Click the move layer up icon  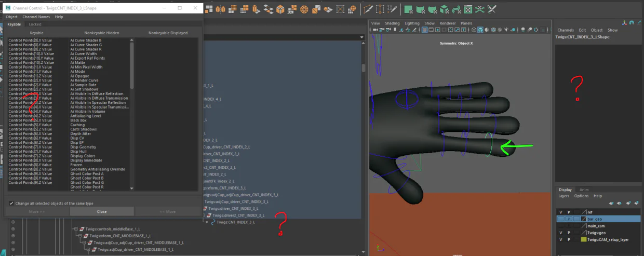coord(611,203)
